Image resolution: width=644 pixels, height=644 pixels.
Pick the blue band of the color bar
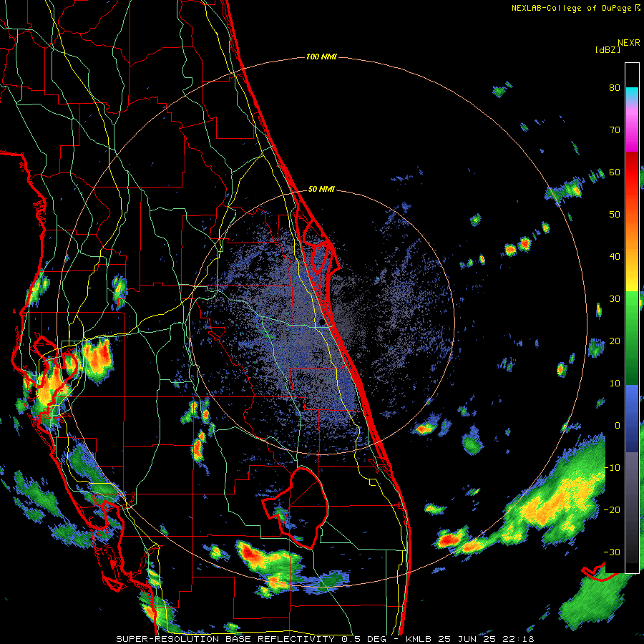[632, 419]
